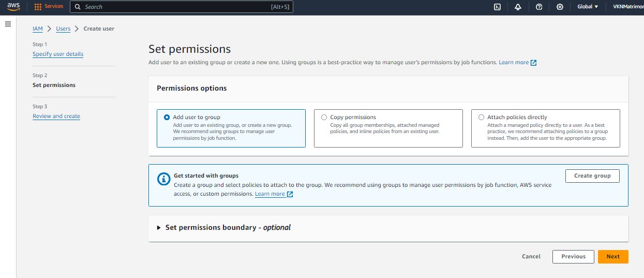Expand Set permissions boundary section
Image resolution: width=644 pixels, height=278 pixels.
click(159, 228)
